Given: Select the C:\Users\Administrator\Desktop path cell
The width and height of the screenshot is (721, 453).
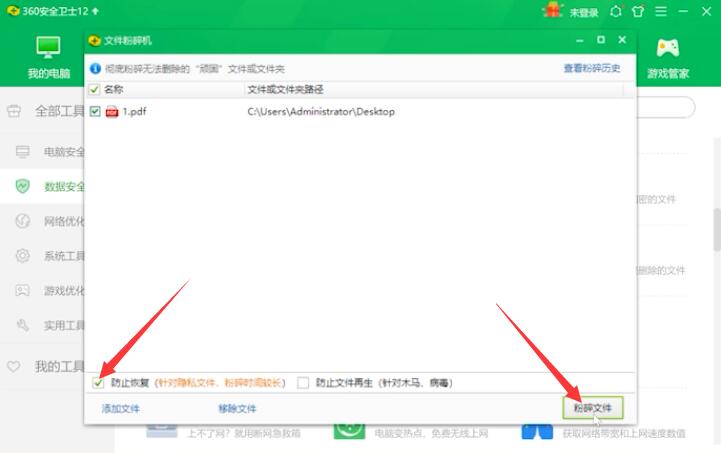Looking at the screenshot, I should (x=321, y=111).
